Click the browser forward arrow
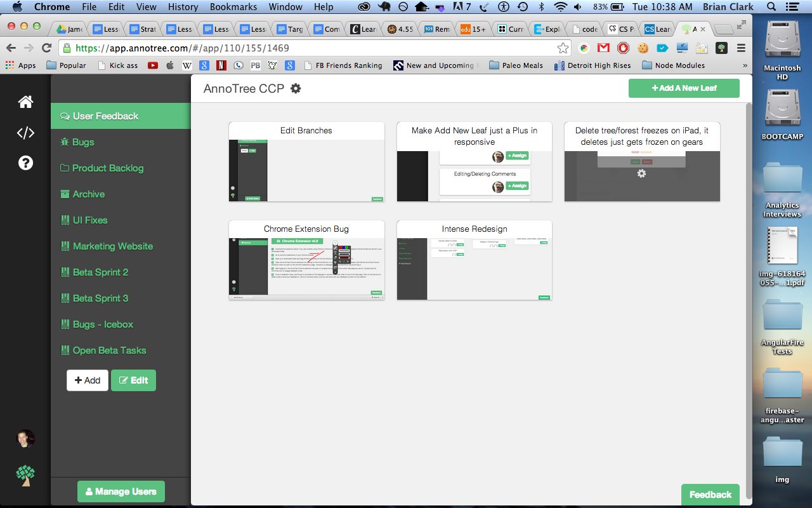The height and width of the screenshot is (508, 812). [29, 48]
